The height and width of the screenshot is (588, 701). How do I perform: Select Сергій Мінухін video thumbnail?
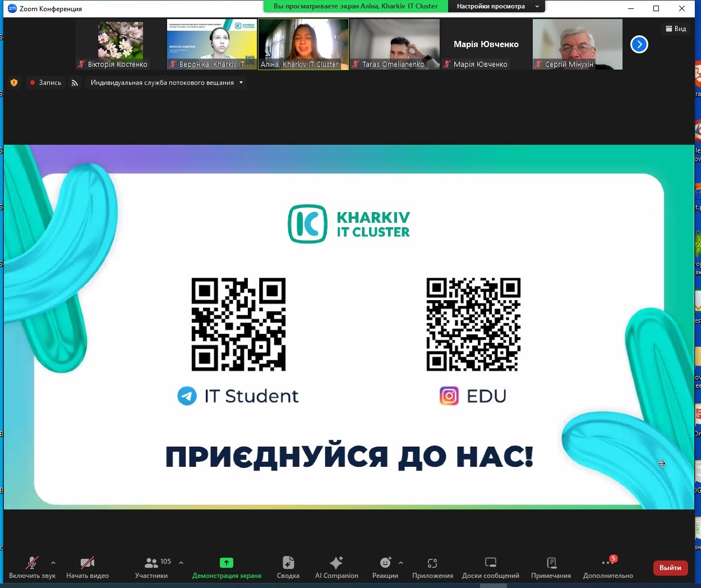[x=578, y=44]
